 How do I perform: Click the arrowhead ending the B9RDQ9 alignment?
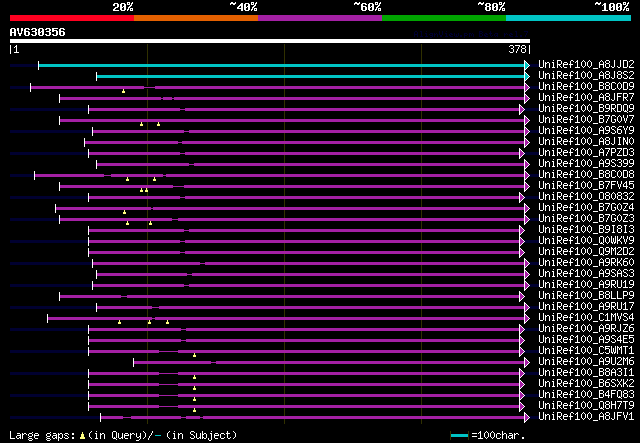(522, 109)
